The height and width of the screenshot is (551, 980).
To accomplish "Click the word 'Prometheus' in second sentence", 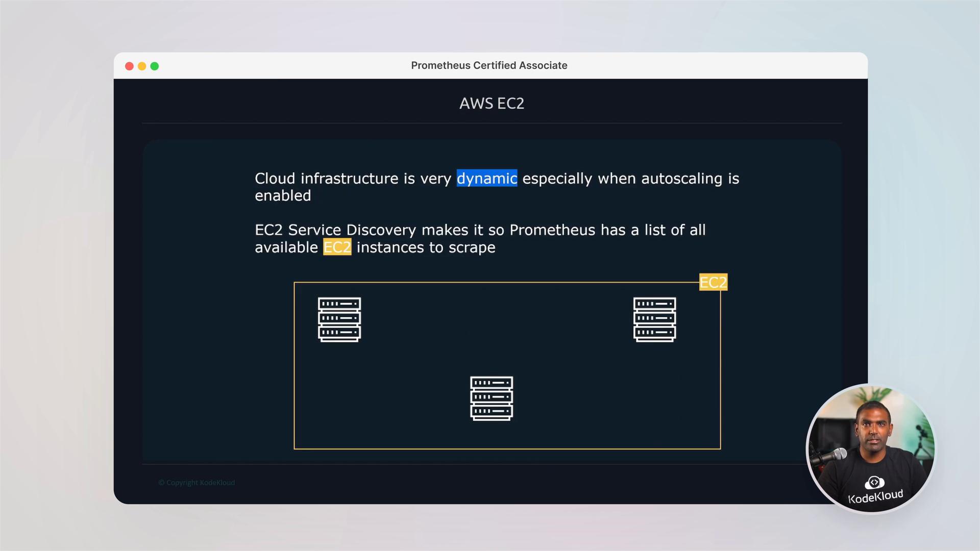I will [552, 230].
